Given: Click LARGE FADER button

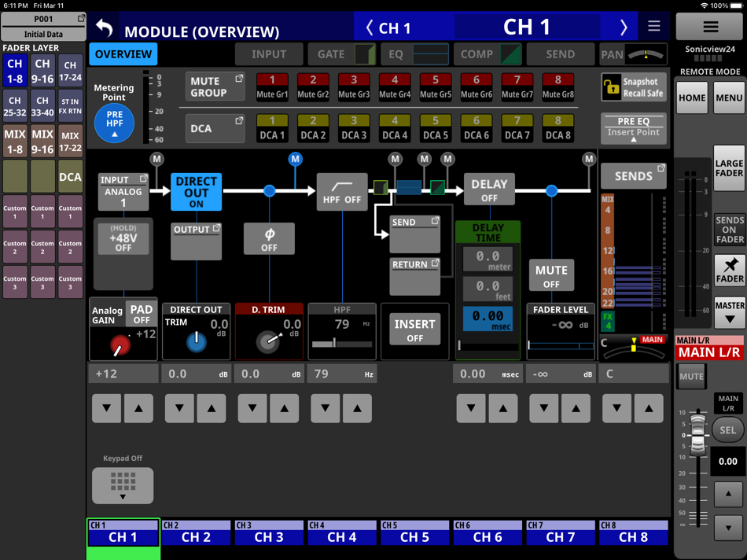Looking at the screenshot, I should click(730, 168).
